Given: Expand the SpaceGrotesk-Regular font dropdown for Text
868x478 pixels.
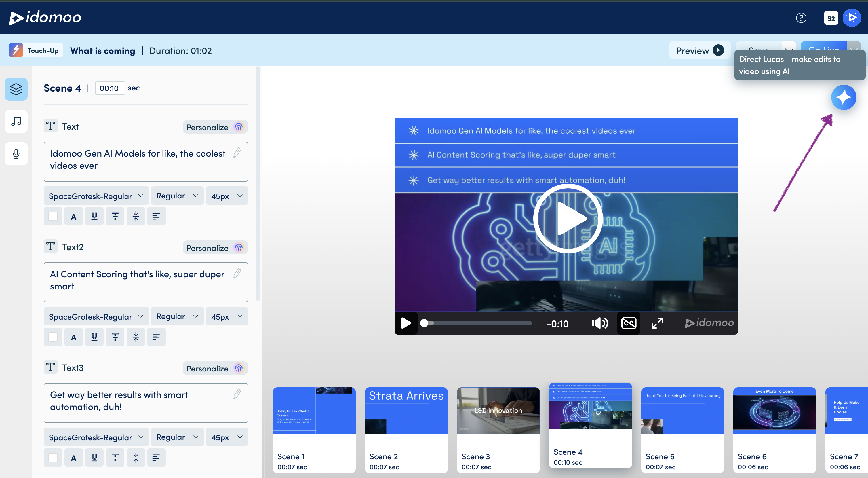Looking at the screenshot, I should click(x=96, y=196).
